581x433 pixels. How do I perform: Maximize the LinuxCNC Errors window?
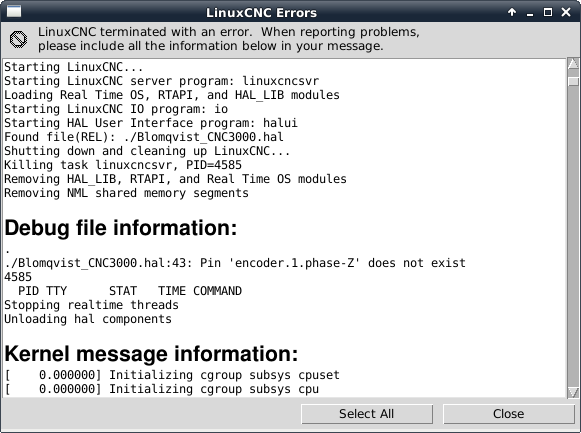(x=548, y=12)
